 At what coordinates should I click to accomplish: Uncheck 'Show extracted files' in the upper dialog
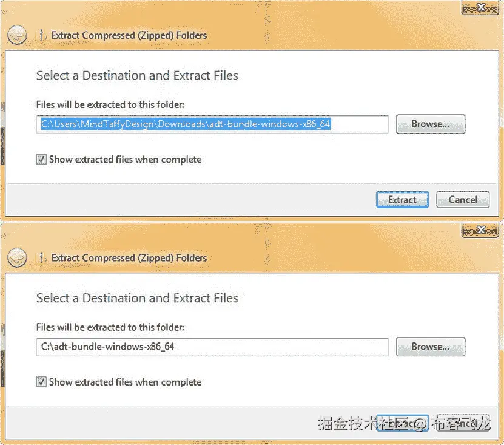[41, 159]
